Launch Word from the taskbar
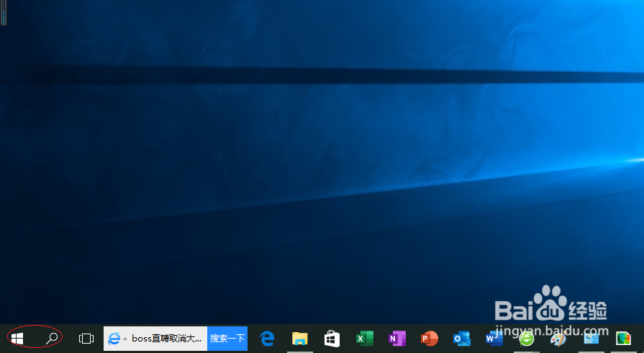644x353 pixels. [x=494, y=339]
